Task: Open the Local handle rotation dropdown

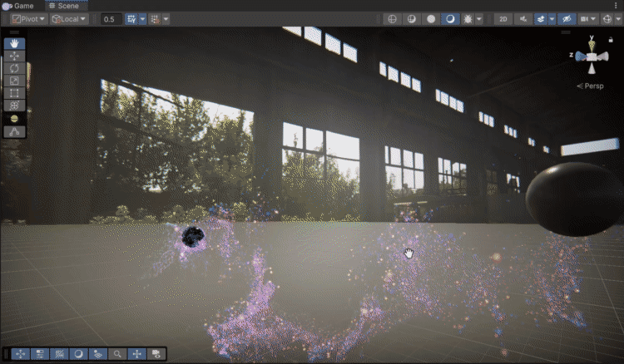Action: click(x=69, y=18)
